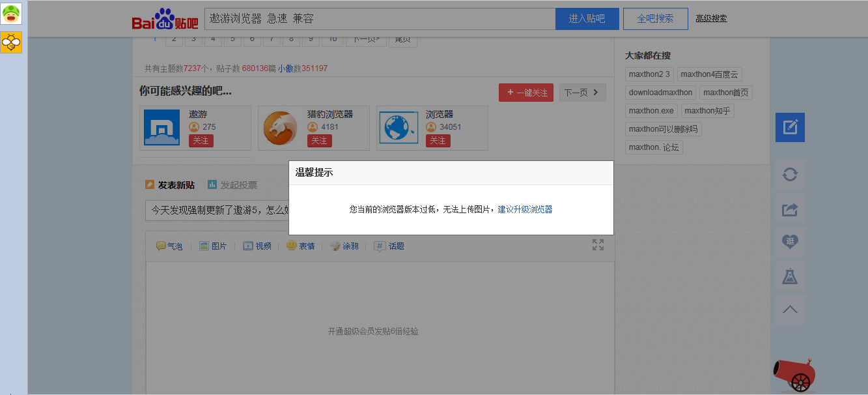Open the 表情 emoticon picker
868x395 pixels.
[301, 246]
